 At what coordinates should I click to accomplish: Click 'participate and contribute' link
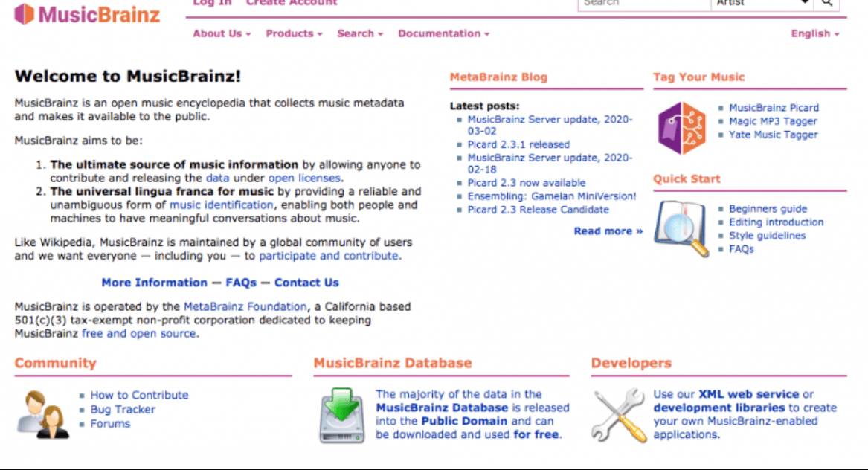pyautogui.click(x=328, y=256)
